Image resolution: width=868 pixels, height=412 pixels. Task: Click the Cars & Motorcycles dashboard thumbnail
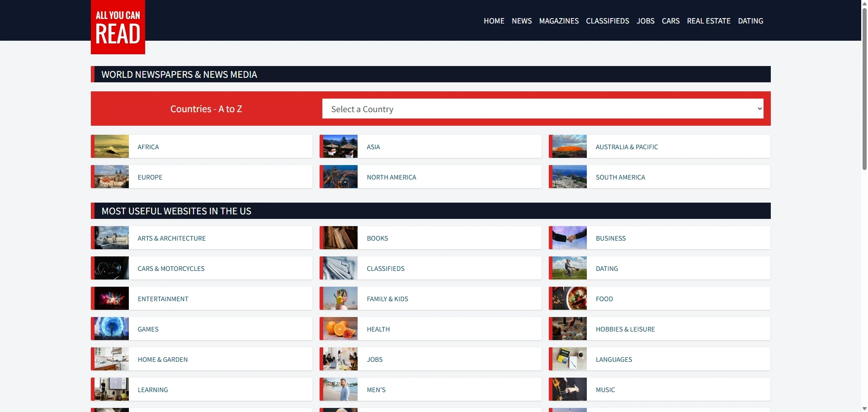point(112,268)
